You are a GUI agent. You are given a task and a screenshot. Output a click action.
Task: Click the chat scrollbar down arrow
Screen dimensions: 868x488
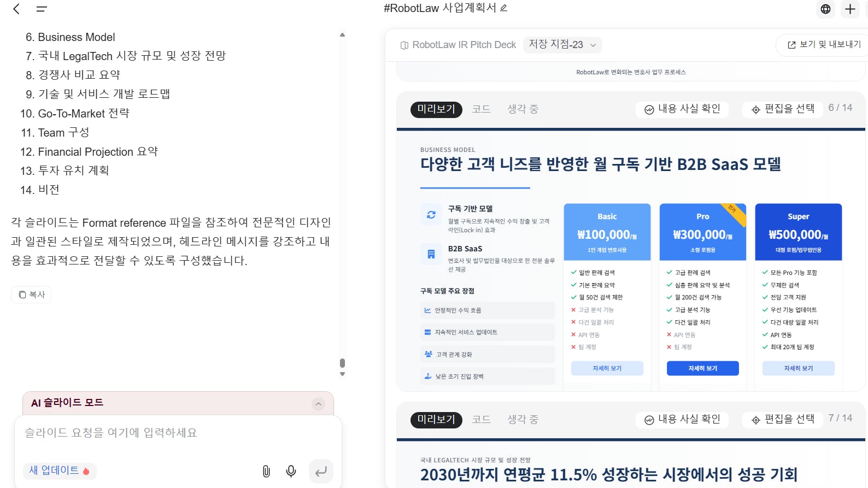(342, 374)
